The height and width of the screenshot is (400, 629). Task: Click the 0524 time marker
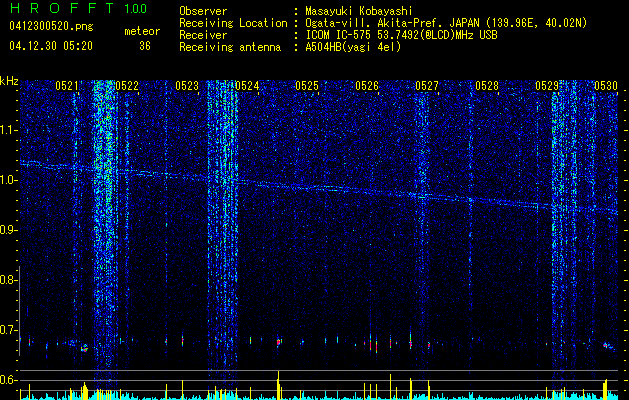click(x=247, y=85)
